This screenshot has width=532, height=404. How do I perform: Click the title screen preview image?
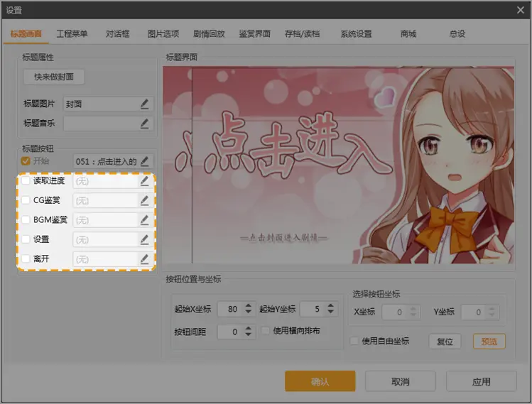(337, 165)
